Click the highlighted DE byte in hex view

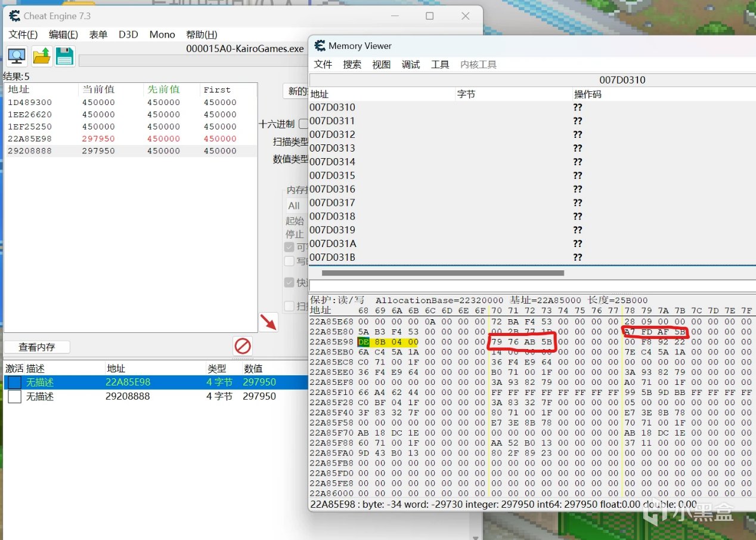coord(364,342)
